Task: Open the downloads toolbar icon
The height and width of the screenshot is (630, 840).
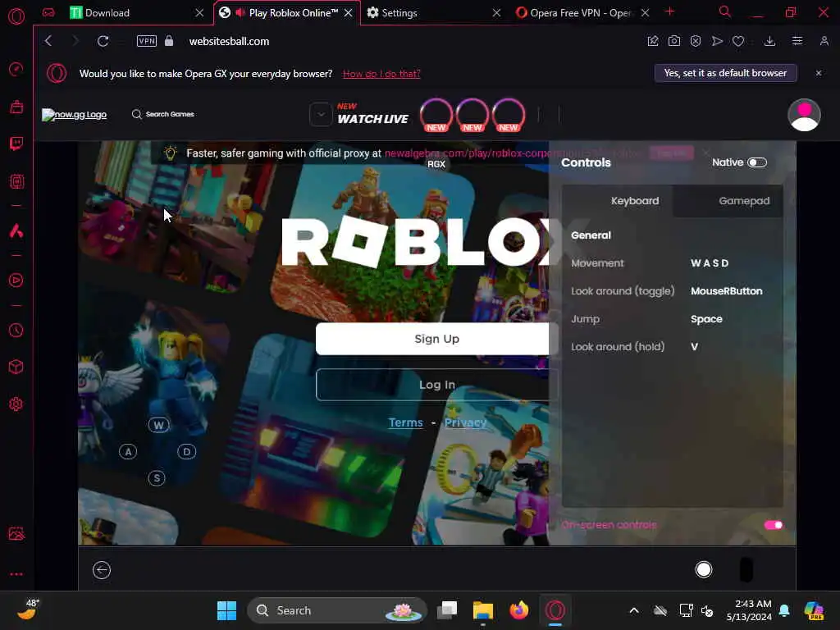Action: tap(769, 41)
